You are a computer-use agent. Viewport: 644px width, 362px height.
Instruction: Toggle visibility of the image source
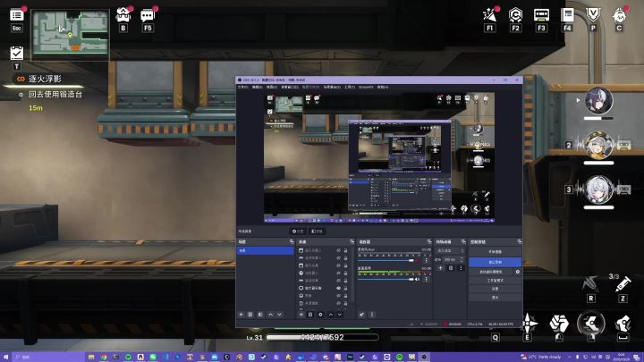coord(339,296)
